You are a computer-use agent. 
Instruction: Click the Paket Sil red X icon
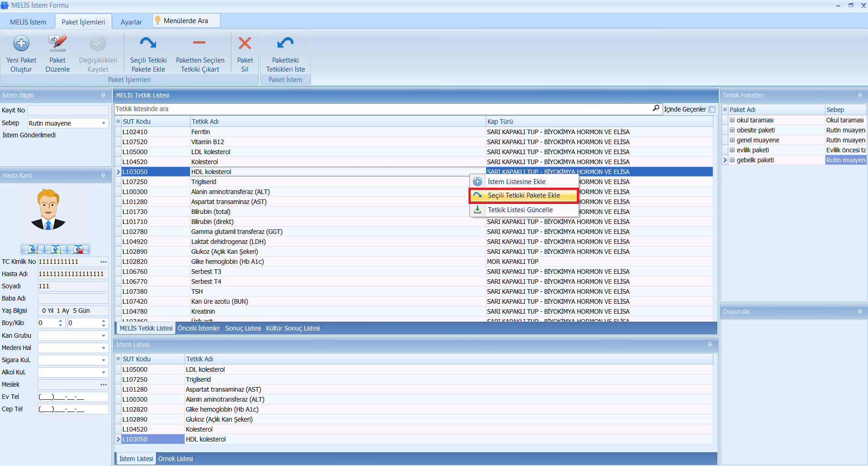pyautogui.click(x=245, y=43)
